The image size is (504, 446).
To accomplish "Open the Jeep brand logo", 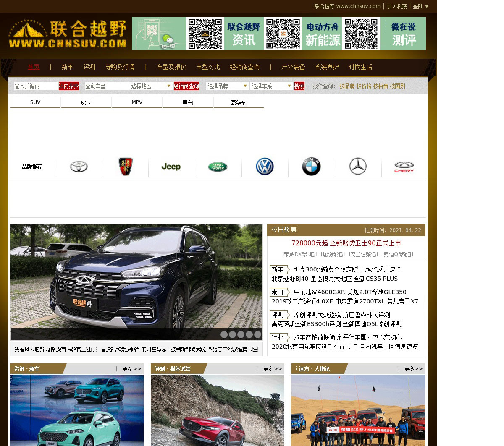I will (171, 167).
